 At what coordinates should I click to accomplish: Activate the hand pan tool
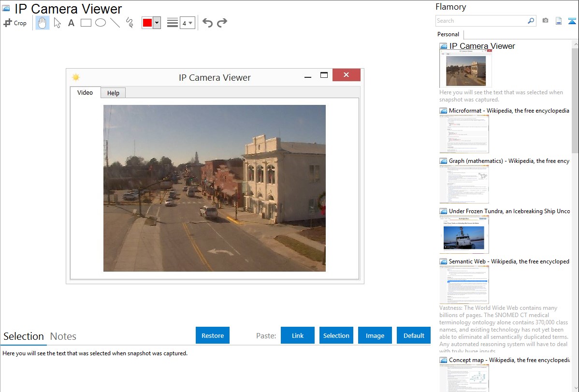42,23
